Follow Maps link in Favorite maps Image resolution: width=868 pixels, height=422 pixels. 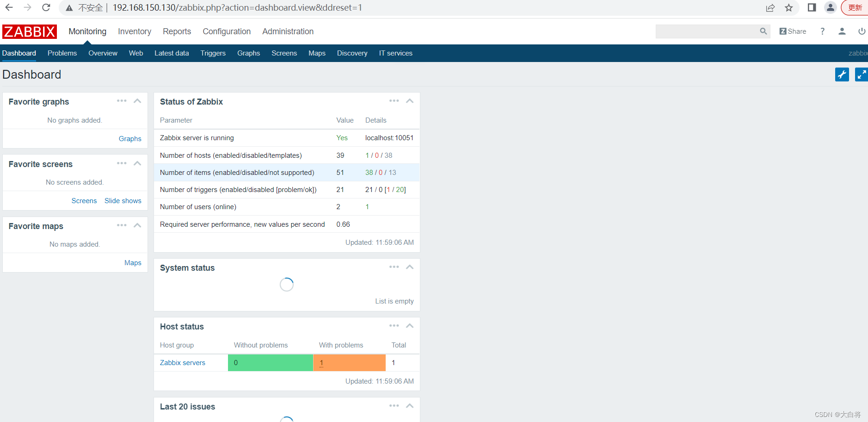pos(133,263)
